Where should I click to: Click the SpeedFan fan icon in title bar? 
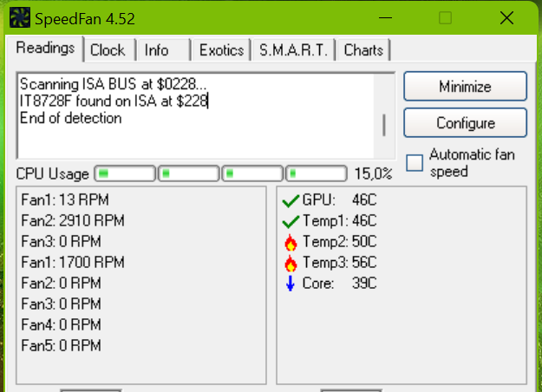pyautogui.click(x=20, y=17)
